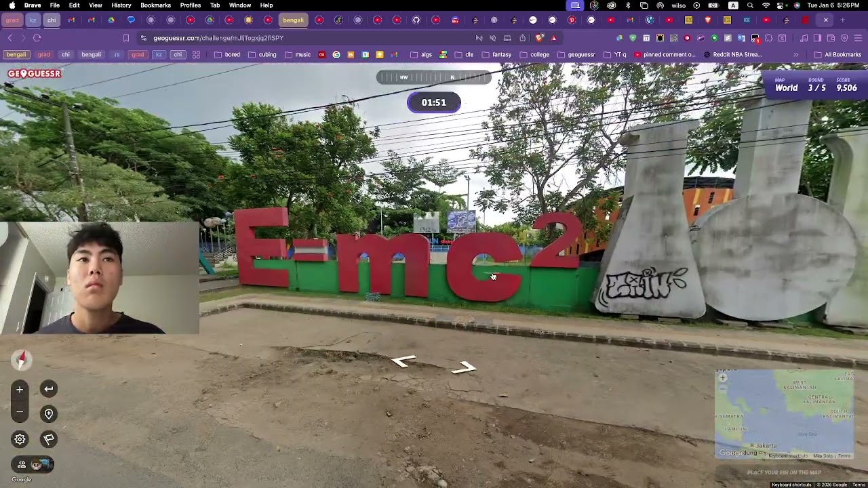Open macOS Spotlight search icon

(x=749, y=5)
